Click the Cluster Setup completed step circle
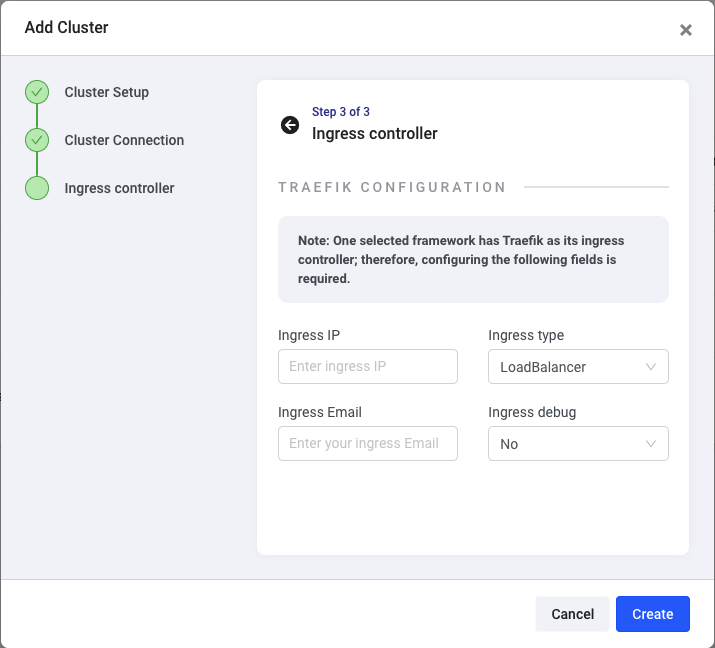 click(x=37, y=92)
